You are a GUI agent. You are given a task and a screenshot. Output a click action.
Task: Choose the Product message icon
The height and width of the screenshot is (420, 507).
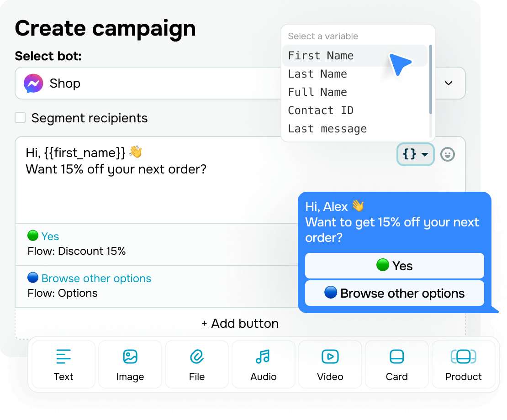[463, 364]
